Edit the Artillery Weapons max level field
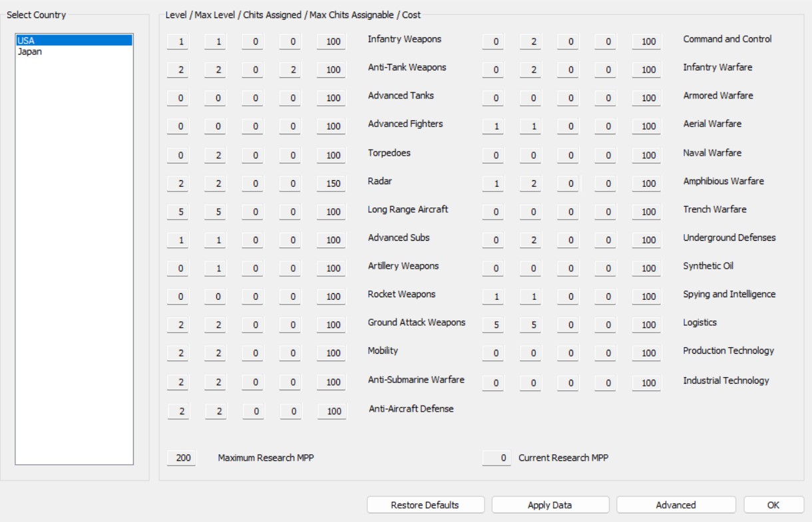This screenshot has height=522, width=812. [218, 269]
